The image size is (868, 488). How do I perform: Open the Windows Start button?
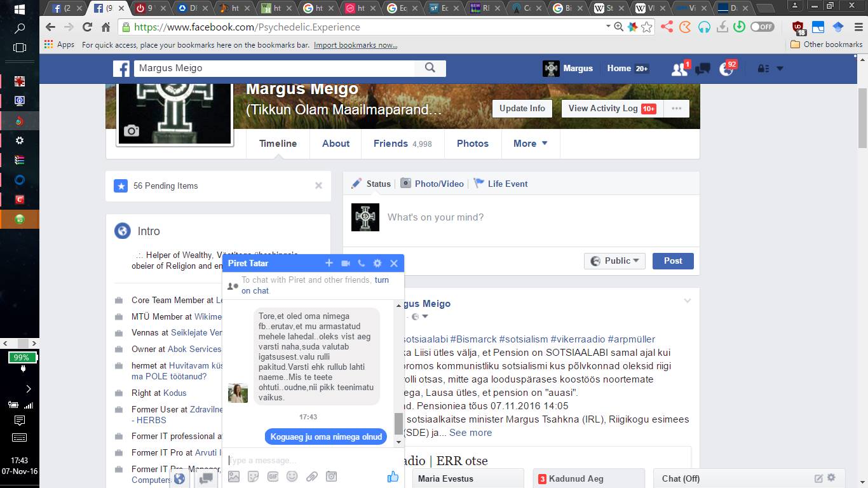(x=20, y=10)
